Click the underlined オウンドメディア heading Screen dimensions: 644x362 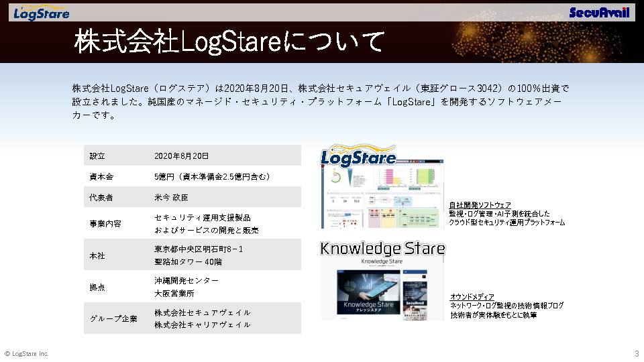pos(472,297)
